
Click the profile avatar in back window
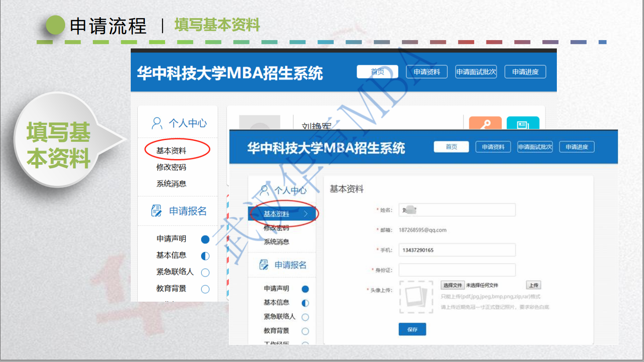tap(259, 122)
